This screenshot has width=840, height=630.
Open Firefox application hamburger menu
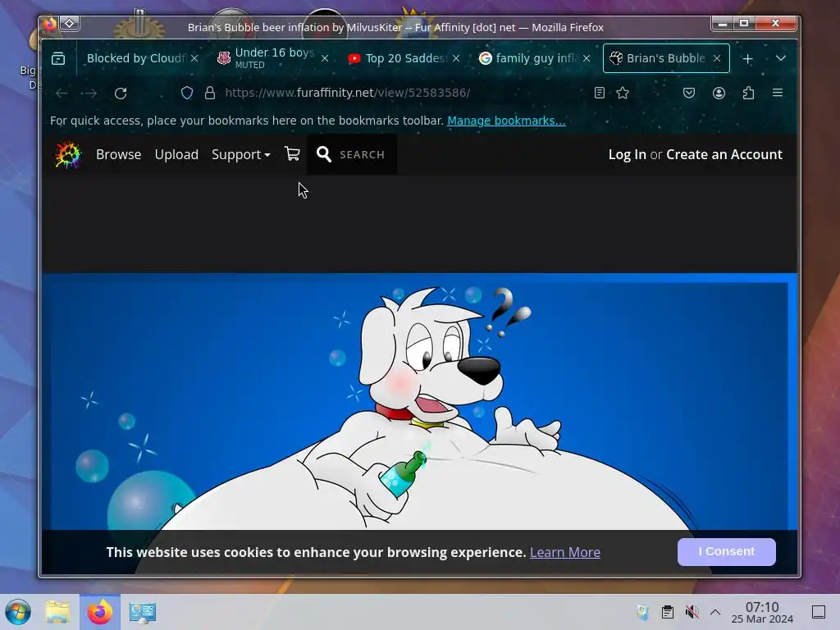pyautogui.click(x=778, y=93)
